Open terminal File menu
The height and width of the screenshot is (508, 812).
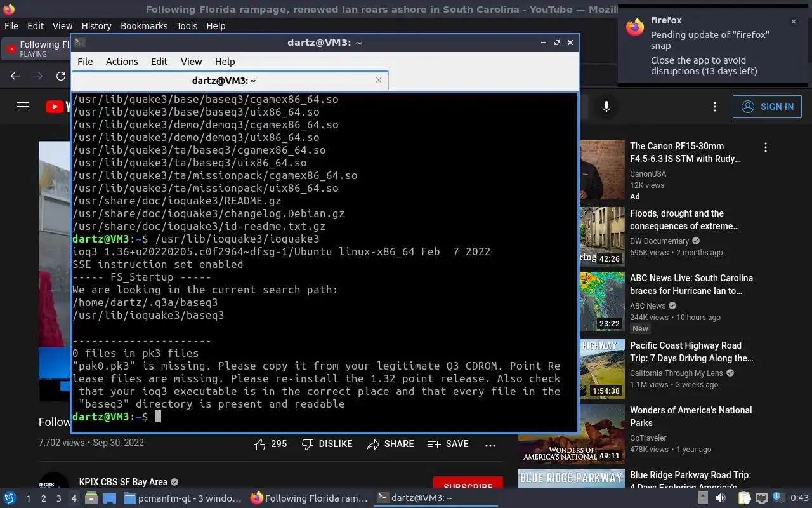coord(85,62)
